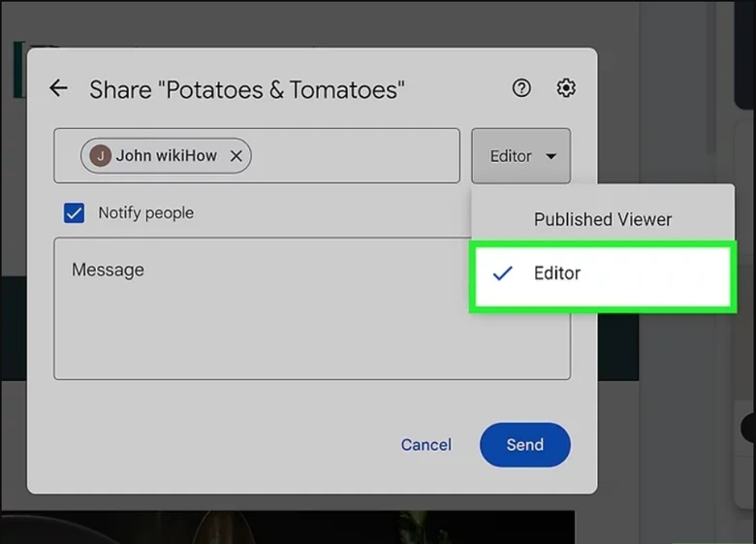Click the blue checkmark beside Editor option
Screen dimensions: 756x544
point(502,273)
